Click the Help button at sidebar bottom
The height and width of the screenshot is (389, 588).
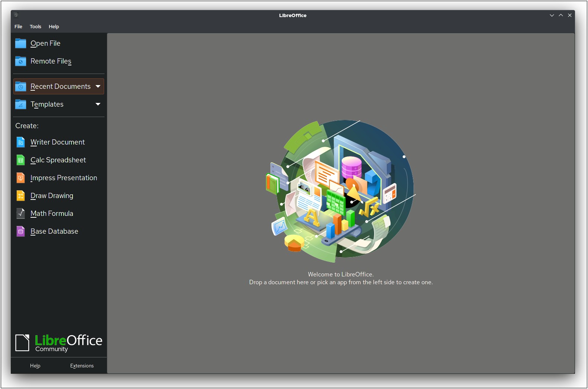[35, 366]
